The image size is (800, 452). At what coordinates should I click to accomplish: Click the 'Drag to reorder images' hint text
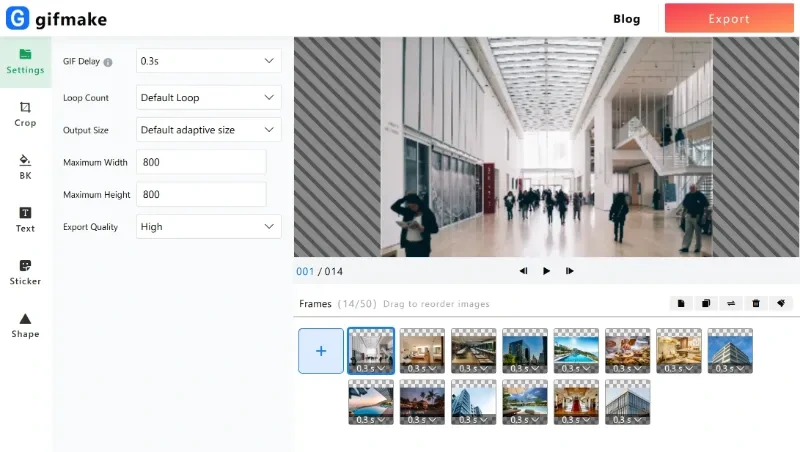pyautogui.click(x=436, y=304)
